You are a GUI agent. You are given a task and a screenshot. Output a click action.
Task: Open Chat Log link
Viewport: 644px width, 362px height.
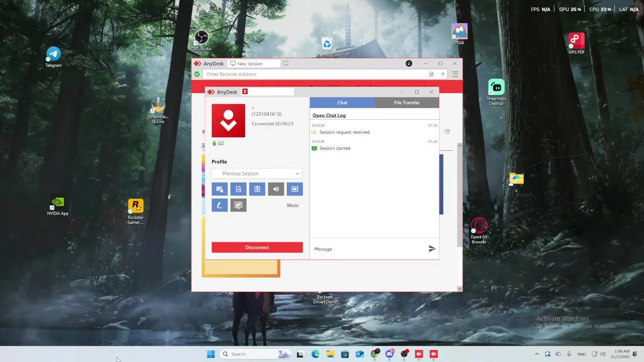click(329, 116)
